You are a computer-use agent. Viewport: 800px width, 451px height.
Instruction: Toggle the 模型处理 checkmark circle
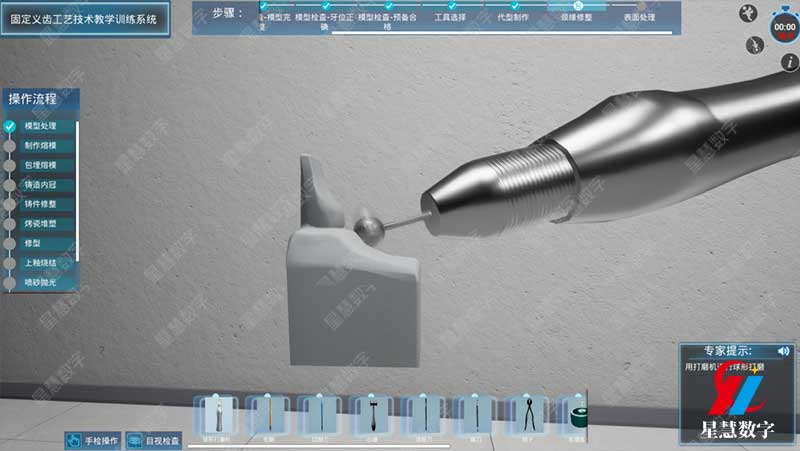click(x=10, y=126)
